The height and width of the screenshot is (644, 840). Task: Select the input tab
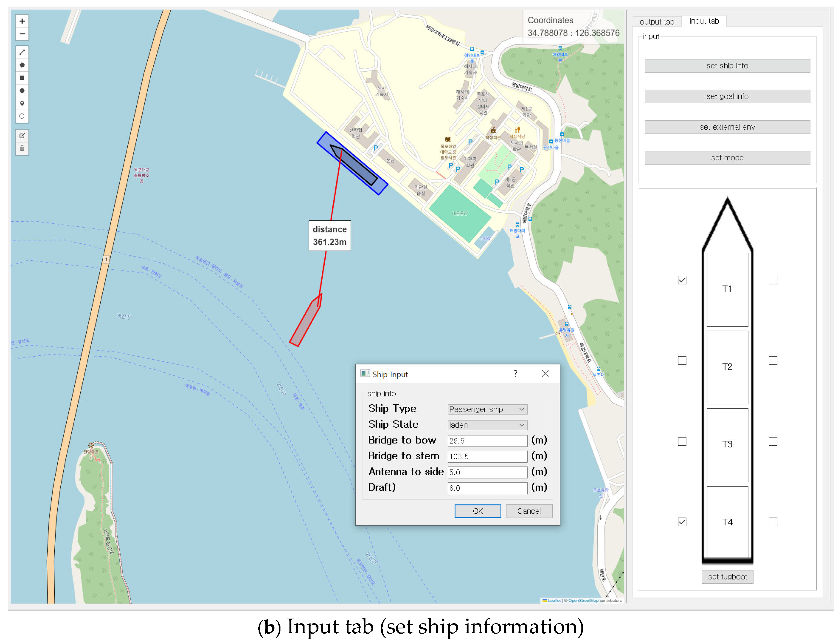[704, 21]
